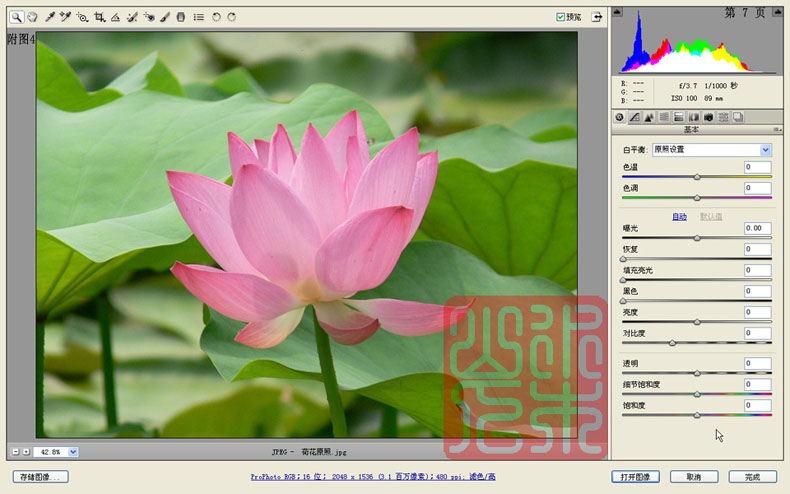Rotate image counterclockwise
This screenshot has width=790, height=494.
216,17
